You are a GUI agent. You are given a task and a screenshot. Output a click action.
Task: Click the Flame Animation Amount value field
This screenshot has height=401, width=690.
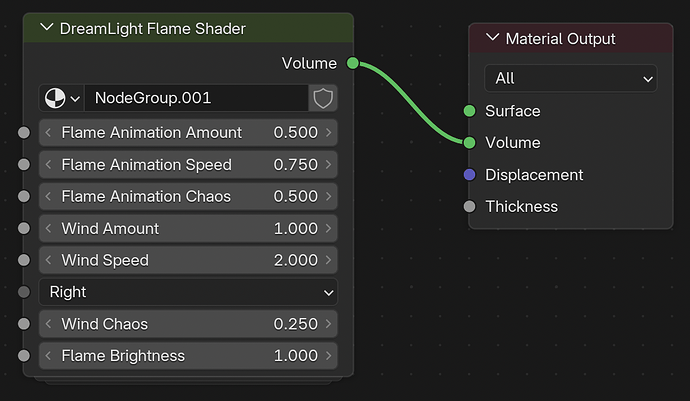click(x=188, y=132)
